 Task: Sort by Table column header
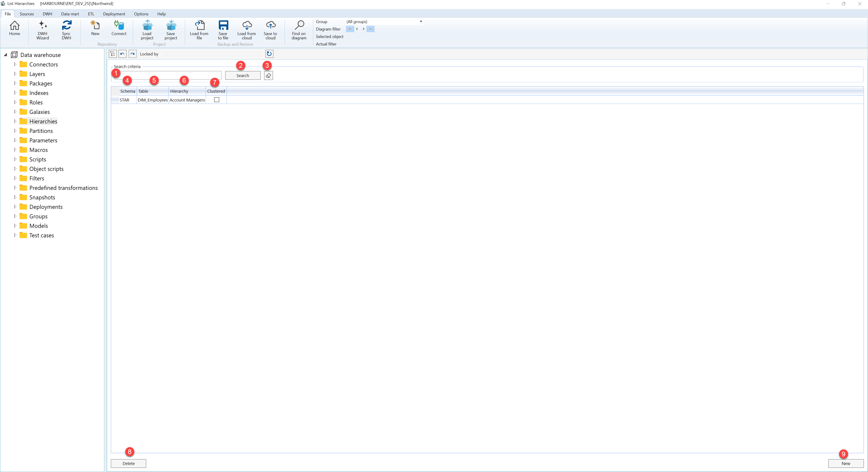pyautogui.click(x=153, y=91)
